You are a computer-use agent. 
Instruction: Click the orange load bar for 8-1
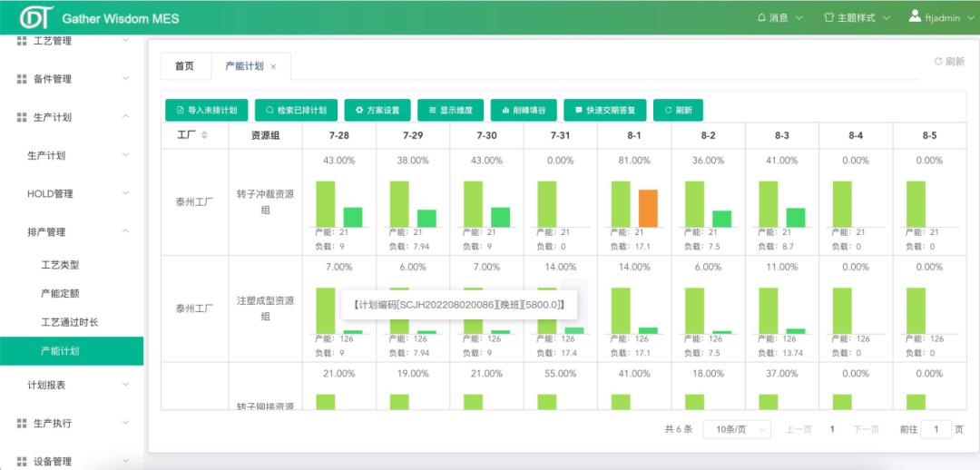[x=647, y=208]
